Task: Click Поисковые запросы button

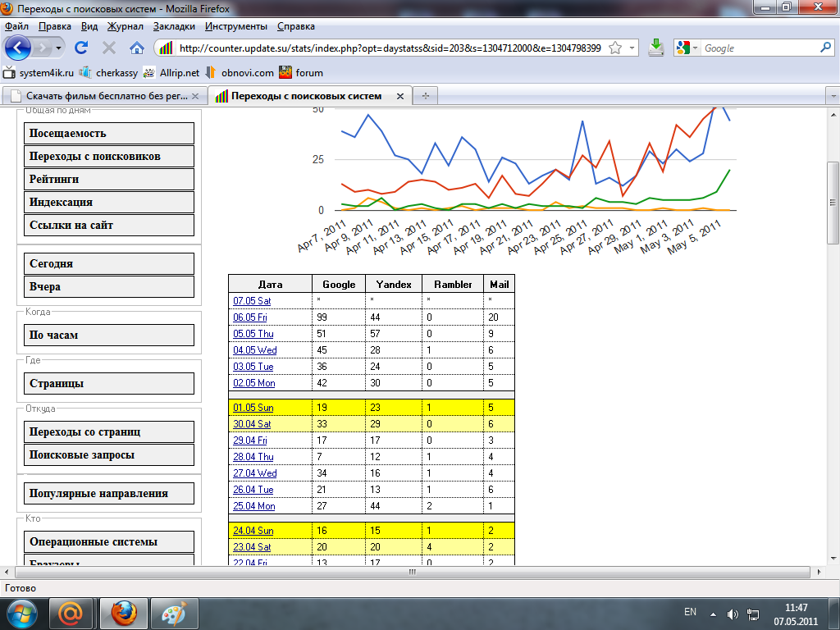Action: pyautogui.click(x=109, y=454)
